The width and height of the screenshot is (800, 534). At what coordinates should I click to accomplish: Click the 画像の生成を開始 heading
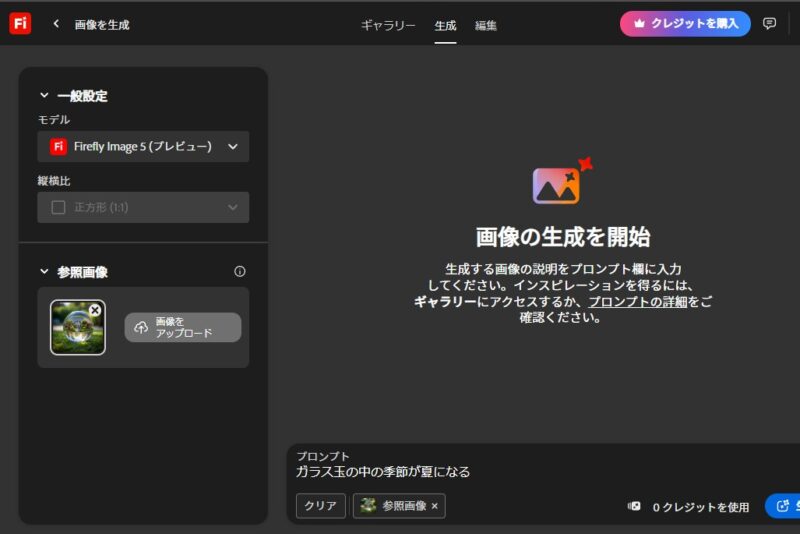(563, 237)
